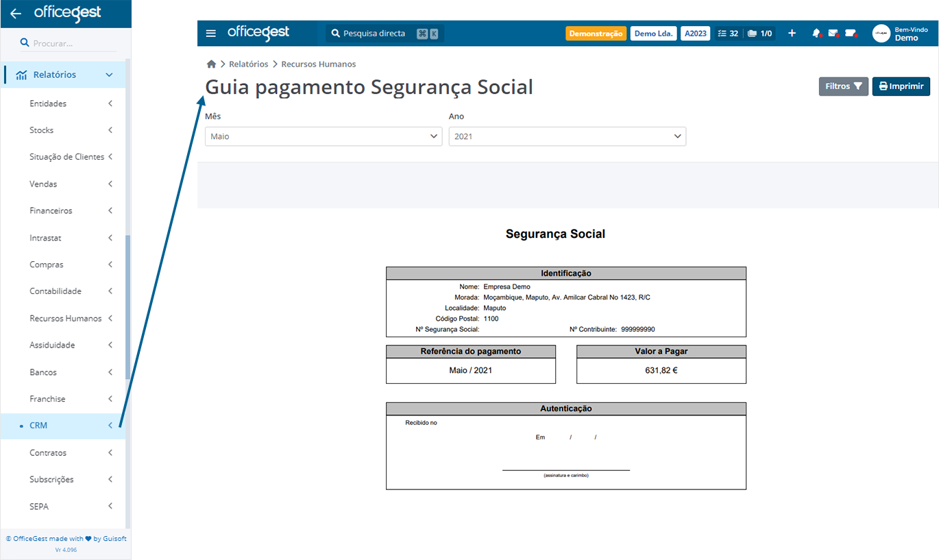Focus the sidebar Procurar search field
Viewport: 939px width, 560px height.
click(69, 42)
